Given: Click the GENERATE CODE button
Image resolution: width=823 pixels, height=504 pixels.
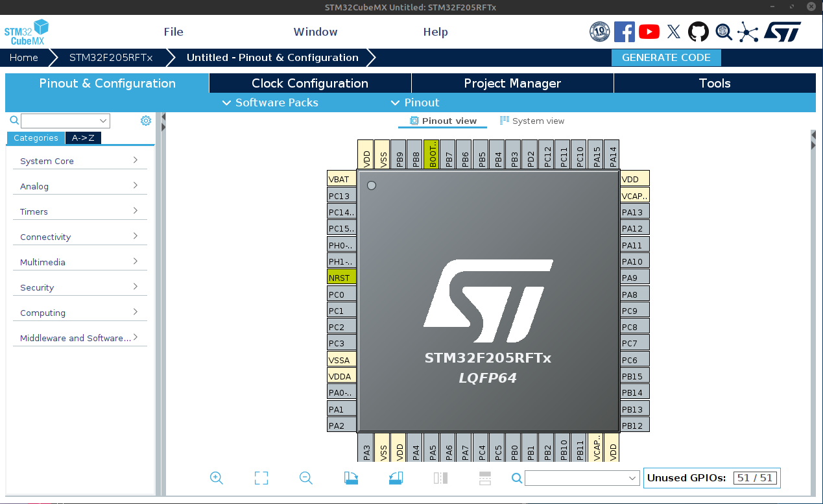Looking at the screenshot, I should click(x=666, y=58).
